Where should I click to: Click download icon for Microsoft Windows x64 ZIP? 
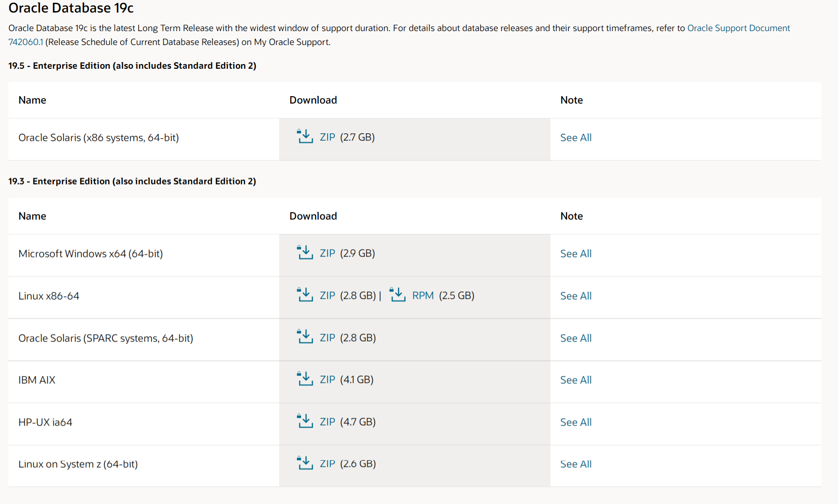(x=305, y=253)
